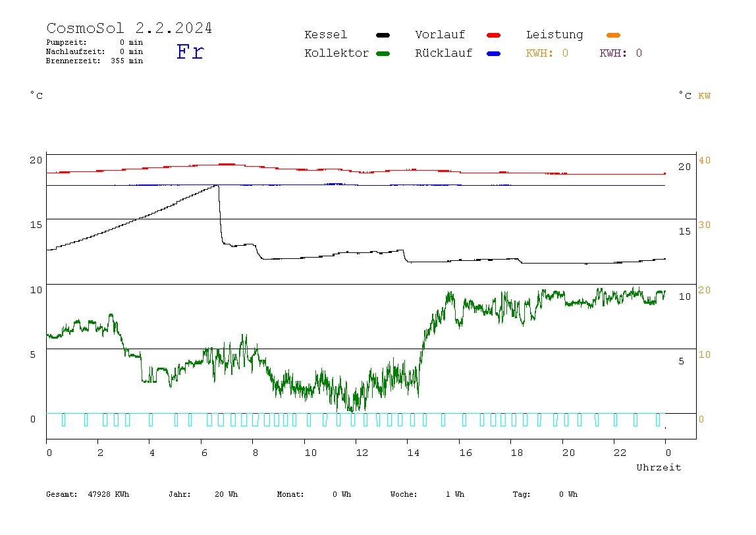Screen dimensions: 756x535
Task: Click the black Kessel legend swatch
Action: [383, 35]
